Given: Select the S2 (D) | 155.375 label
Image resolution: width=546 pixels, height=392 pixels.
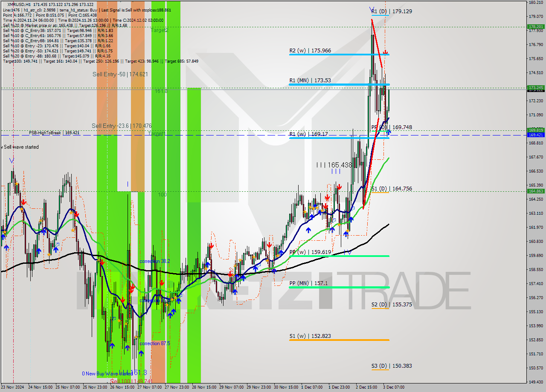Looking at the screenshot, I should pyautogui.click(x=391, y=305).
